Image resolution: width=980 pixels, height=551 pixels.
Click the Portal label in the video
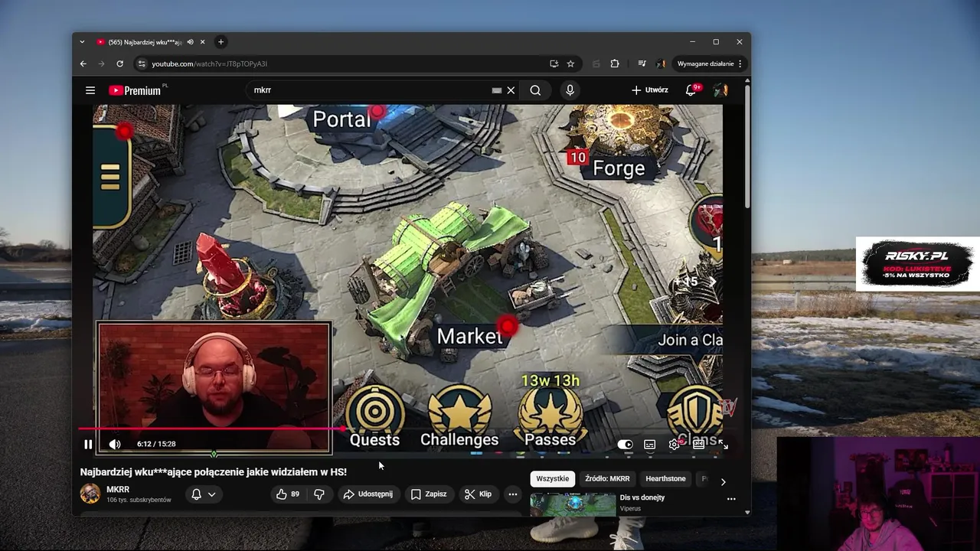[341, 119]
